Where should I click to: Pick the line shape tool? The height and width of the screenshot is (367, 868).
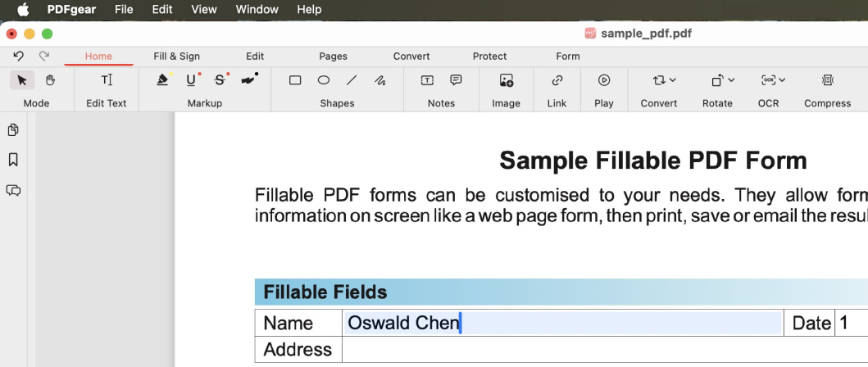[x=352, y=80]
